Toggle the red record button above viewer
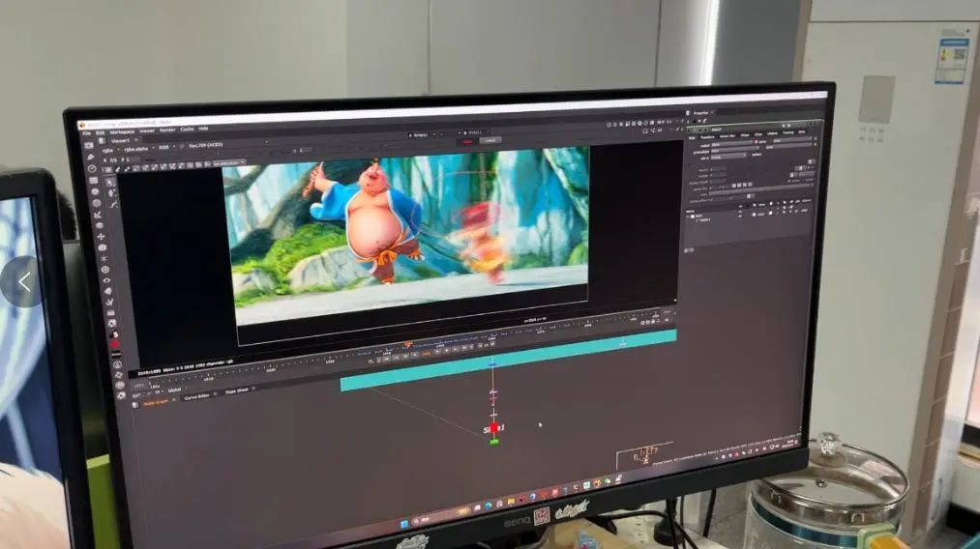The height and width of the screenshot is (549, 980). tap(467, 142)
